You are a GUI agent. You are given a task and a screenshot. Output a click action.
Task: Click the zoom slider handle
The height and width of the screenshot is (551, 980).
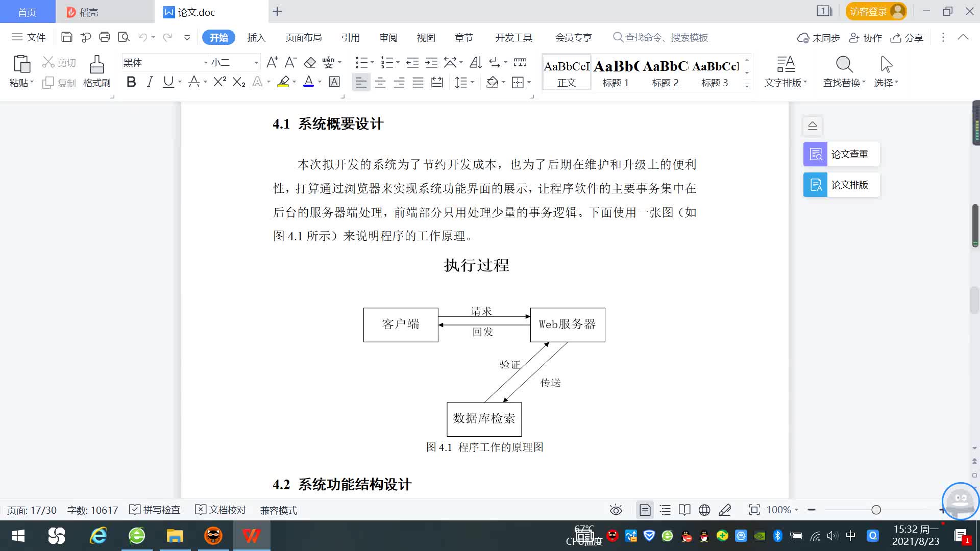pyautogui.click(x=876, y=510)
